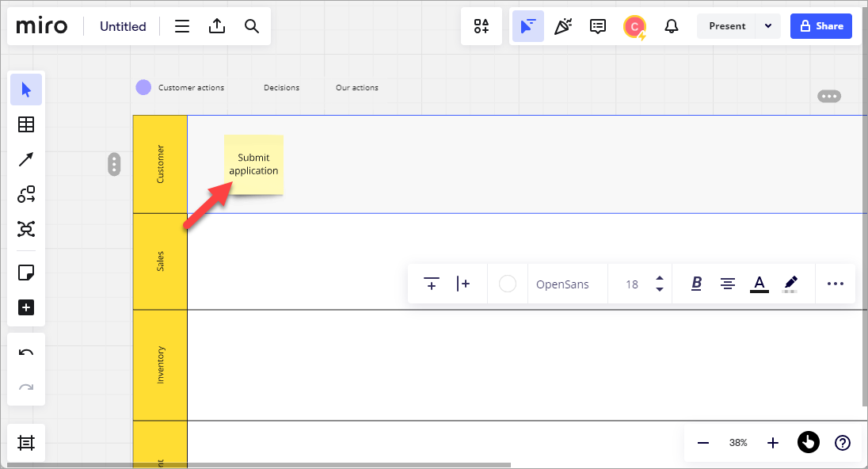The width and height of the screenshot is (868, 469).
Task: Select the sticky note tool
Action: pos(26,273)
